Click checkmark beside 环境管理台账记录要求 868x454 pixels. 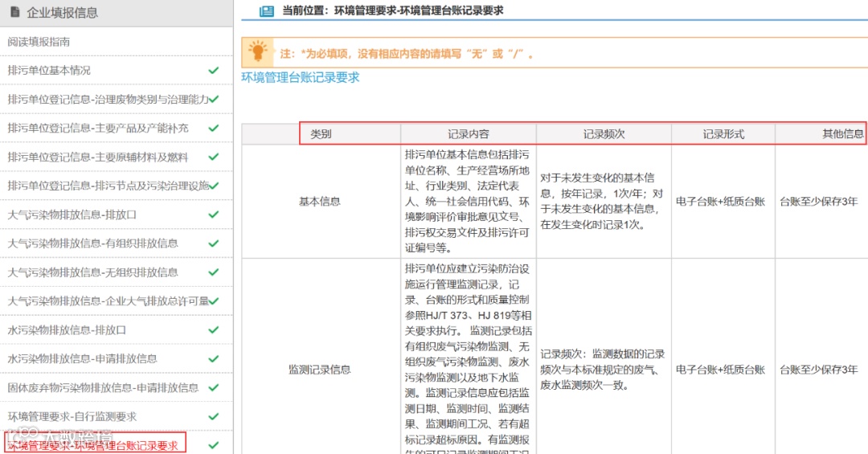coord(214,445)
